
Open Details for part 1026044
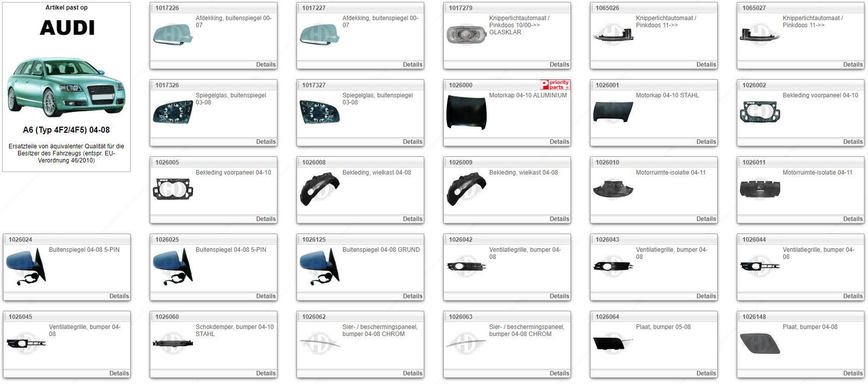pyautogui.click(x=853, y=296)
